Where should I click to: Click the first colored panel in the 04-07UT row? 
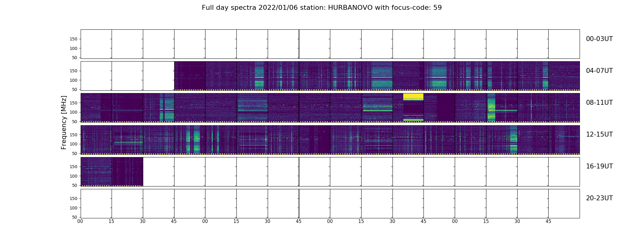click(x=190, y=76)
